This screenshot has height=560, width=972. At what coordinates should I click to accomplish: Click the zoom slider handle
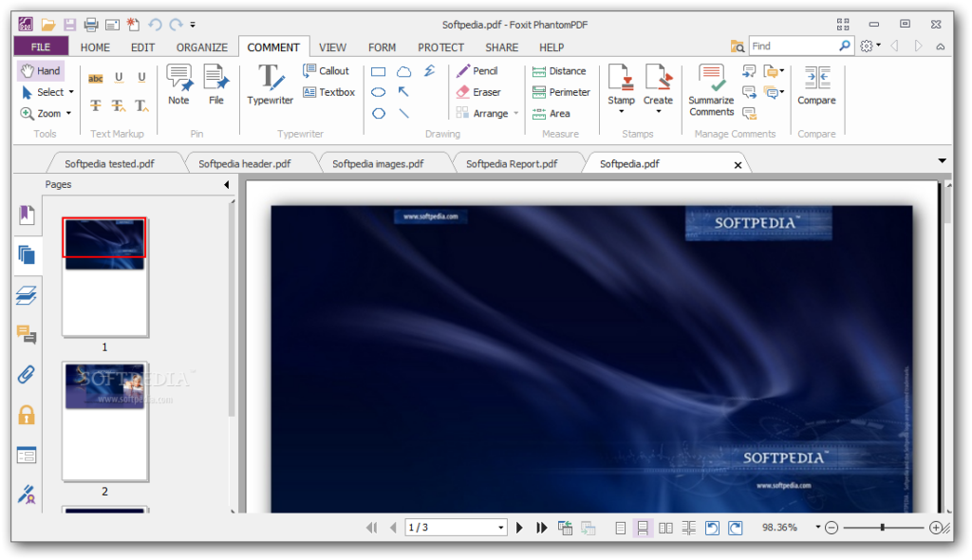tap(883, 528)
